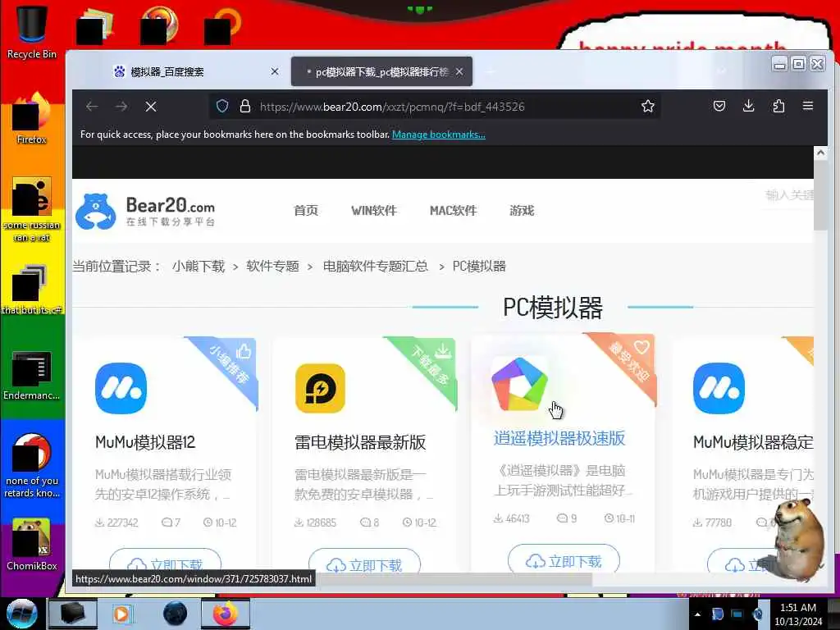Click the colorful 逍遥模拟器 pentagon icon
This screenshot has width=840, height=630.
click(x=519, y=384)
